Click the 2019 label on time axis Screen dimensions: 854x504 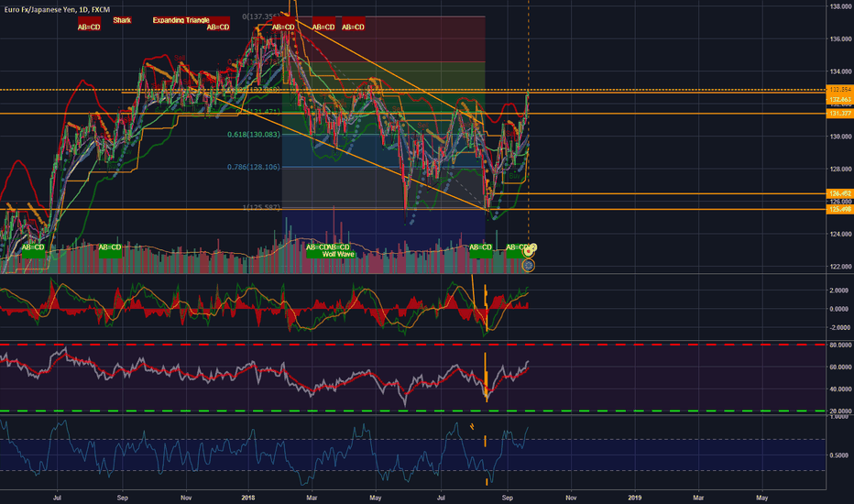[634, 498]
